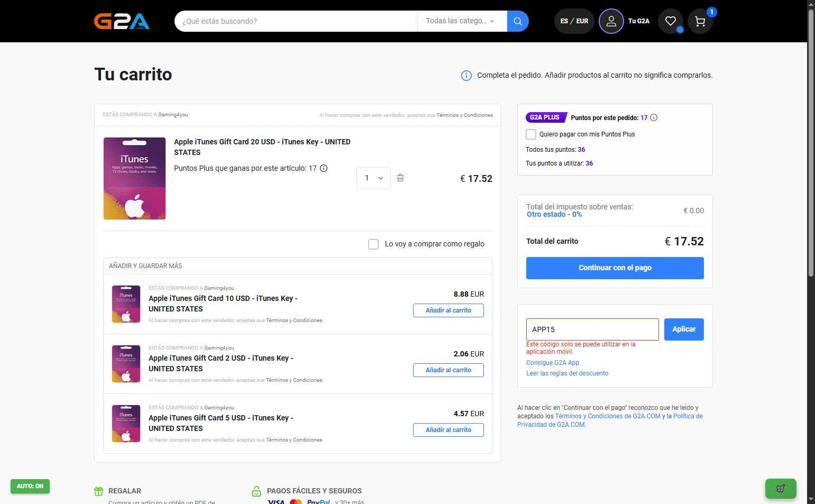Click the lock icon by PAGOS FÁCILES Y SEGUROS
815x504 pixels.
click(x=257, y=491)
